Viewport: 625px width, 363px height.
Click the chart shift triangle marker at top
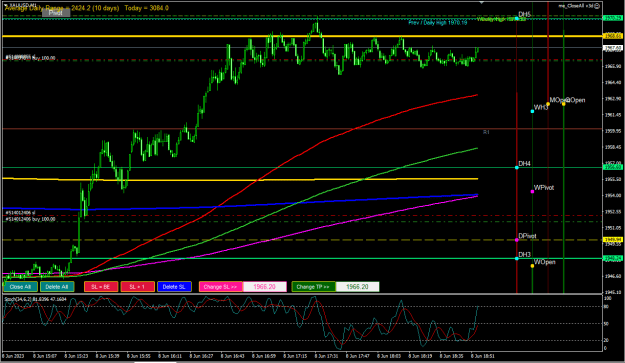pyautogui.click(x=482, y=2)
